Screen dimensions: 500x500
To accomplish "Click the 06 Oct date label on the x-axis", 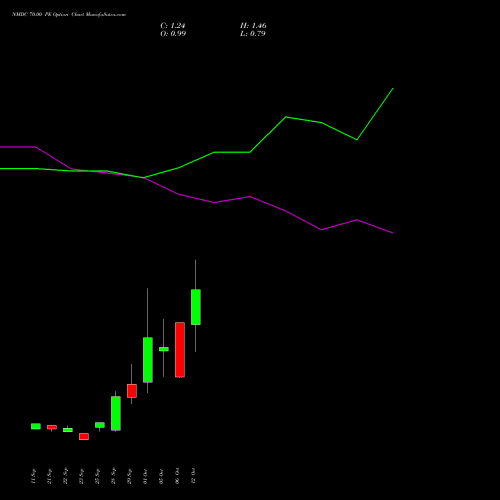I will click(x=177, y=476).
